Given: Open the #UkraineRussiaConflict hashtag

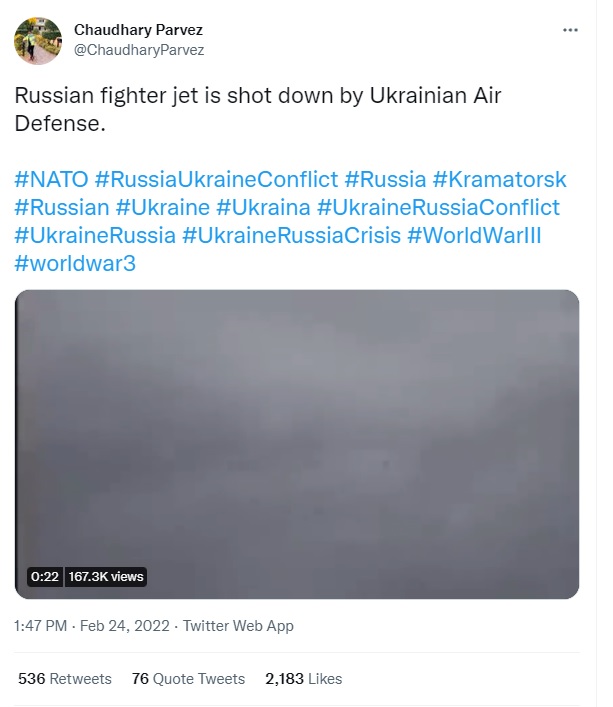Looking at the screenshot, I should tap(438, 208).
